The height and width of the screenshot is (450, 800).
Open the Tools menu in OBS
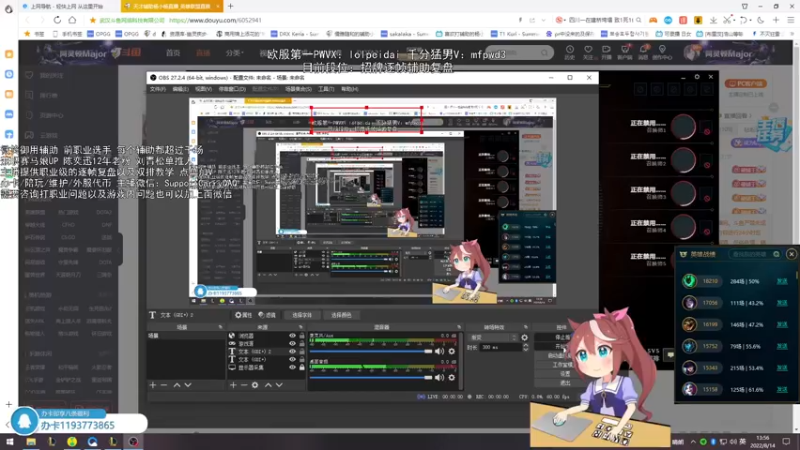tap(326, 89)
